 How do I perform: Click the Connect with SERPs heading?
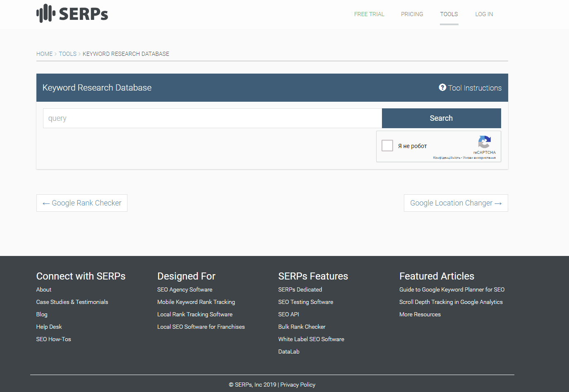click(x=81, y=276)
